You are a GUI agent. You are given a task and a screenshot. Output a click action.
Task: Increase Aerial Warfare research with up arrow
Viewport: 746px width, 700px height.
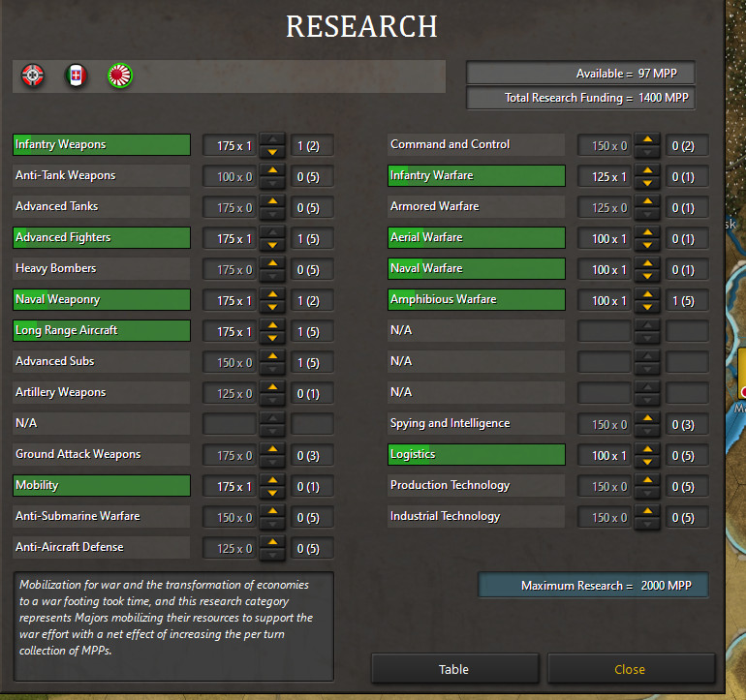(647, 232)
